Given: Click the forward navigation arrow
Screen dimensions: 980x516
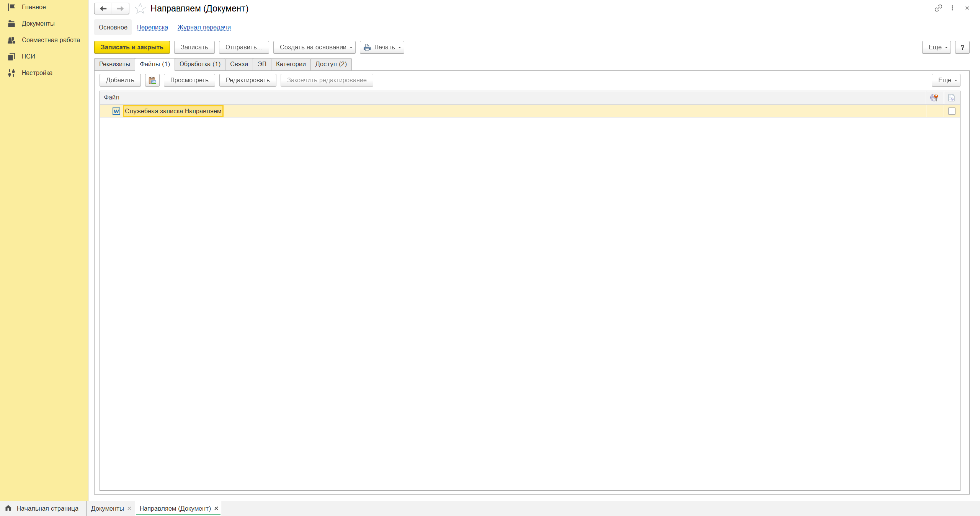Looking at the screenshot, I should pos(120,8).
